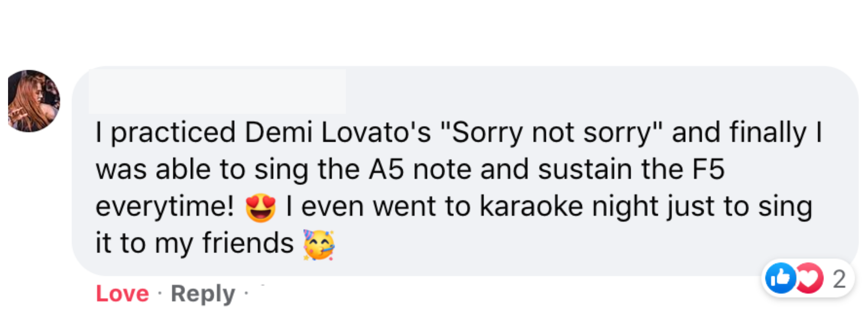Click the "A5" note text
Image resolution: width=868 pixels, height=330 pixels.
[x=386, y=169]
